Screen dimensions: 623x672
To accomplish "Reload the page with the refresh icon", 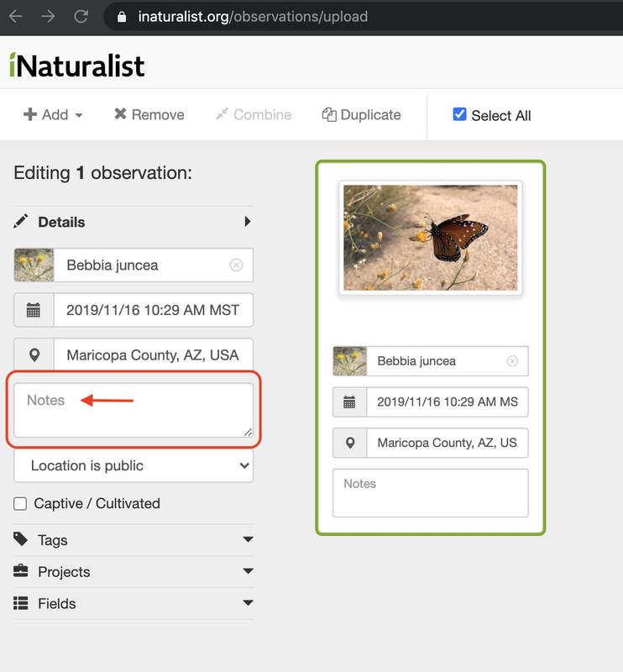I will 81,17.
